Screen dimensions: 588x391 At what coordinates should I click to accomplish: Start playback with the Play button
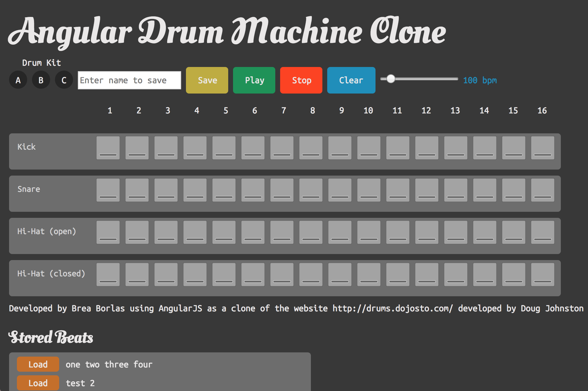(x=254, y=80)
